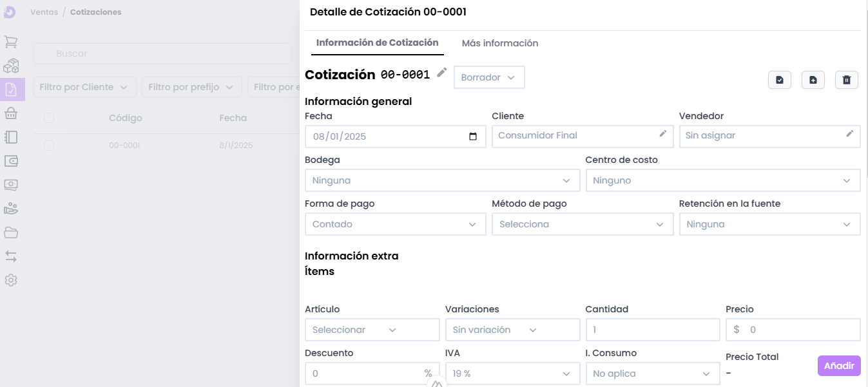Viewport: 868px width, 387px height.
Task: Click the document-with-checkmark icon button
Action: coord(780,80)
